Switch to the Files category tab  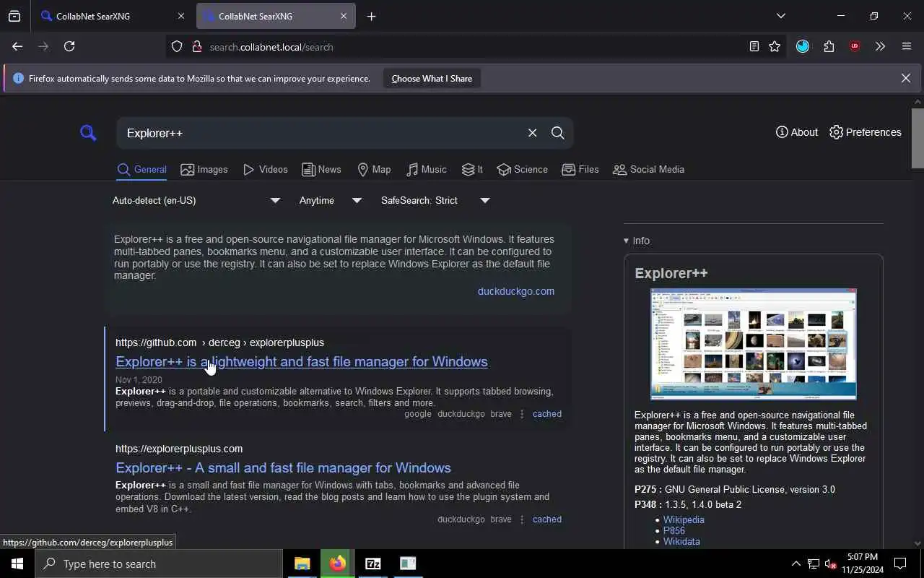[x=580, y=169]
